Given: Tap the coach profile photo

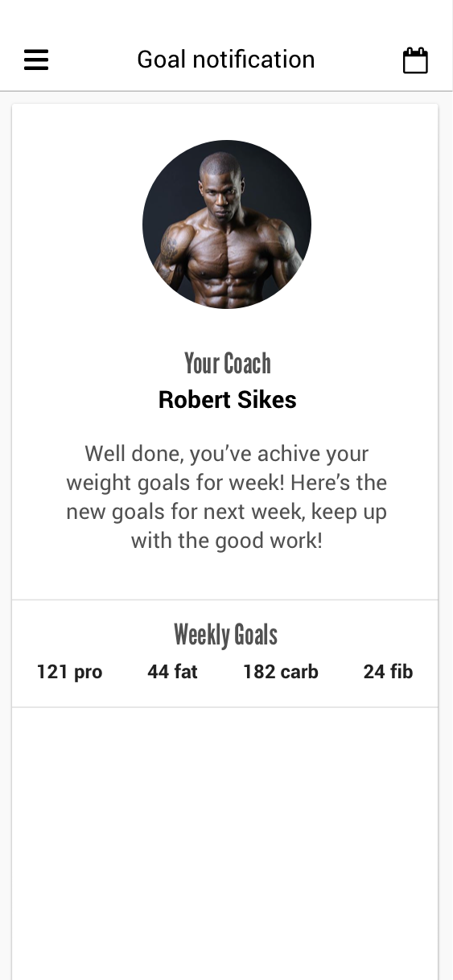Looking at the screenshot, I should click(x=227, y=224).
